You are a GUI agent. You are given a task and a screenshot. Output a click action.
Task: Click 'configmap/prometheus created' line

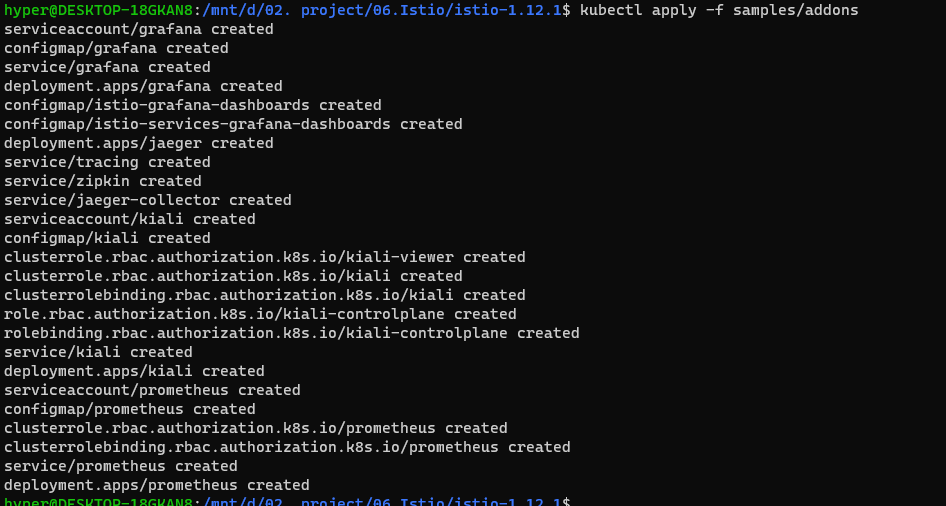130,409
